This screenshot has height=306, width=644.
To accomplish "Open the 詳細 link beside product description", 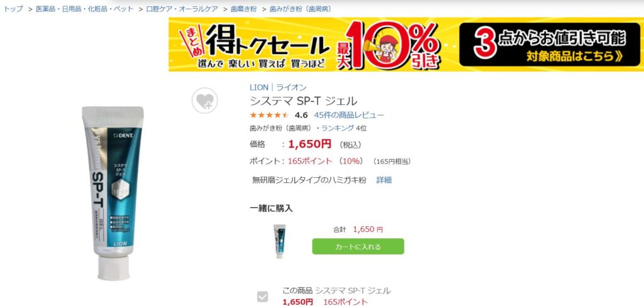I will click(384, 180).
